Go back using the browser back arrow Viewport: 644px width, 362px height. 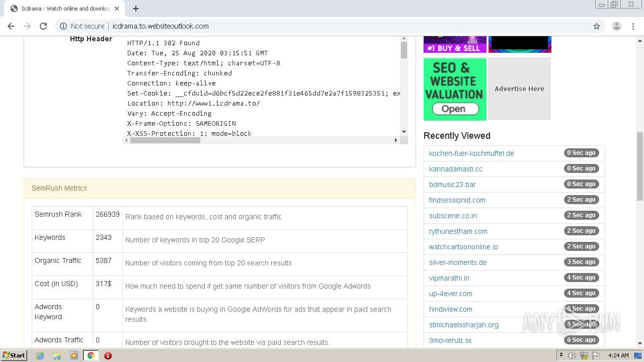tap(11, 26)
